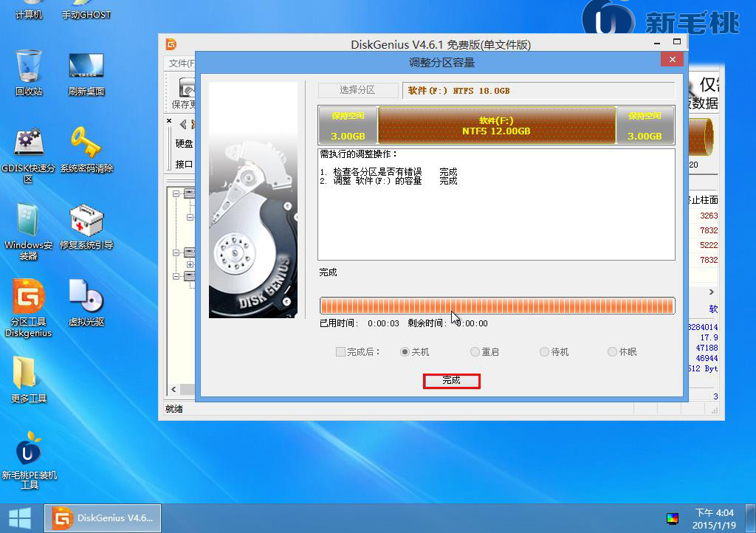Viewport: 756px width, 533px height.
Task: Expand the plus tree node under the second disk
Action: (x=190, y=264)
